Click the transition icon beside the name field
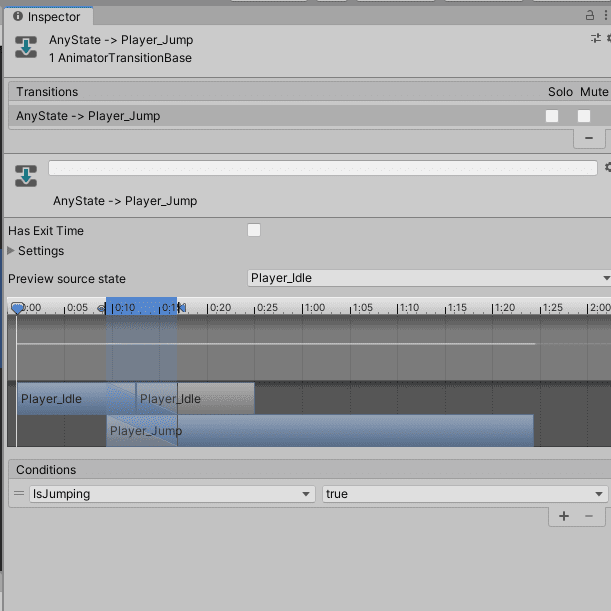The image size is (611, 611). [x=26, y=177]
